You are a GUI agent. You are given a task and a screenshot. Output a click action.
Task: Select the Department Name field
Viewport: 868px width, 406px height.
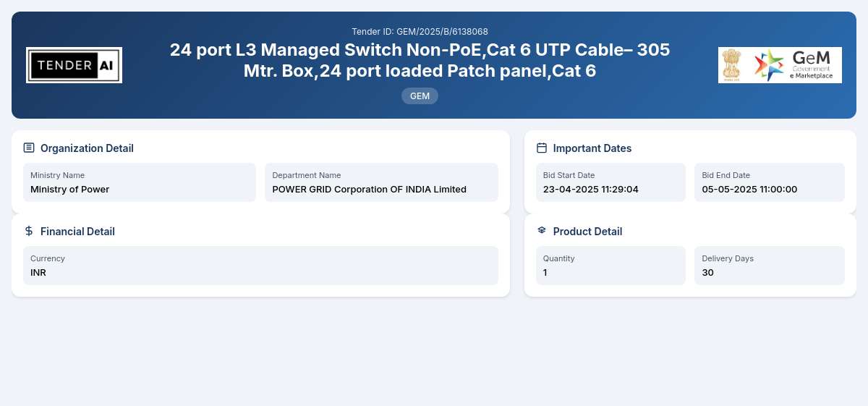coord(381,182)
